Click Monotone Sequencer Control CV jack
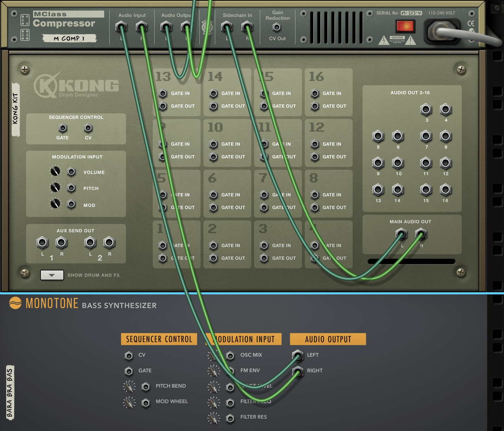 (x=129, y=356)
